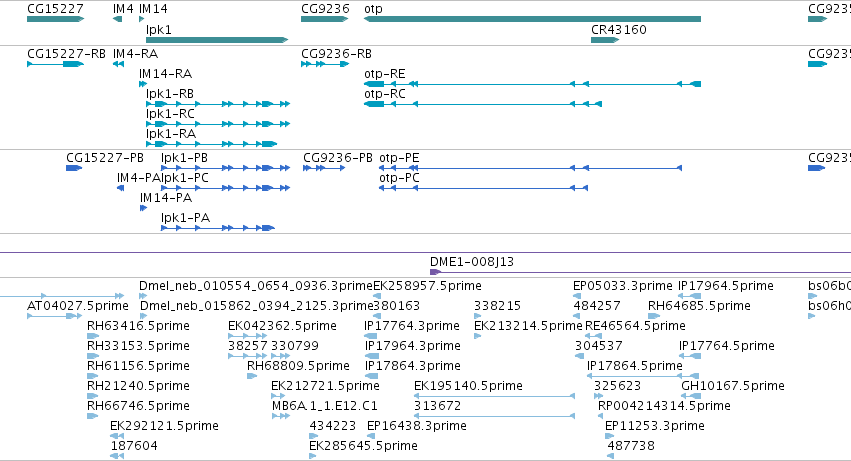The width and height of the screenshot is (851, 461).
Task: Click the RH64685.5prime EST label
Action: (x=700, y=306)
